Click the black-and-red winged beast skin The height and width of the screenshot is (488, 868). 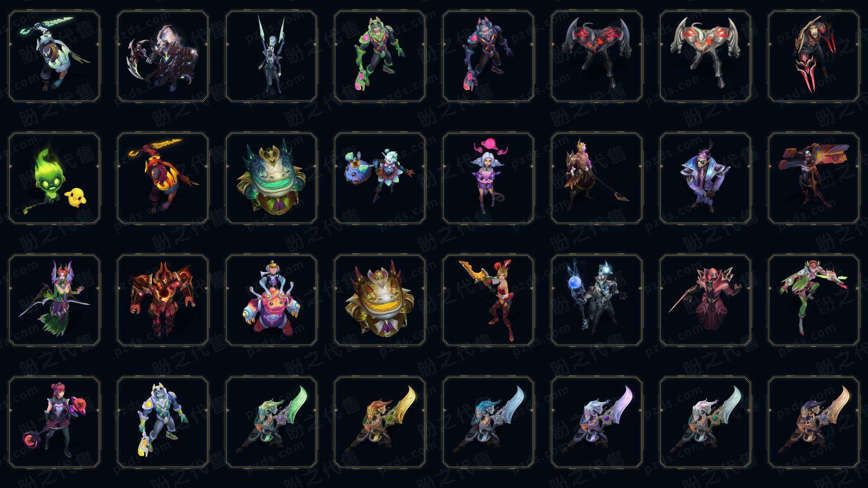(597, 56)
